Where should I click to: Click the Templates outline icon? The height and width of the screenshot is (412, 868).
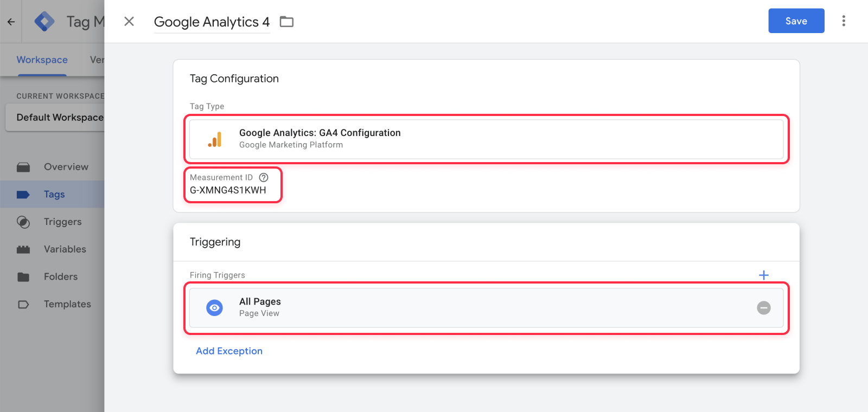pos(23,304)
